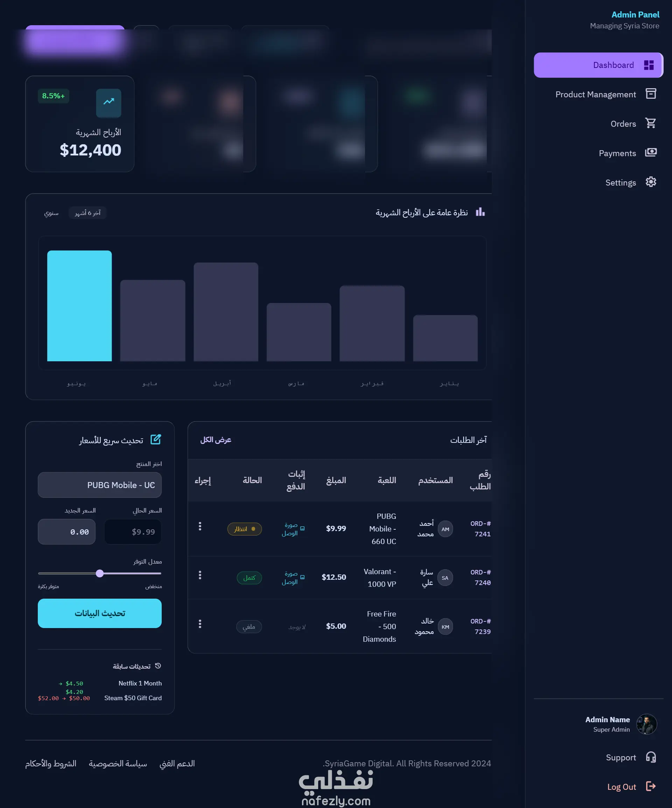Image resolution: width=672 pixels, height=808 pixels.
Task: Click the $12,400 monthly profits value
Action: click(90, 150)
